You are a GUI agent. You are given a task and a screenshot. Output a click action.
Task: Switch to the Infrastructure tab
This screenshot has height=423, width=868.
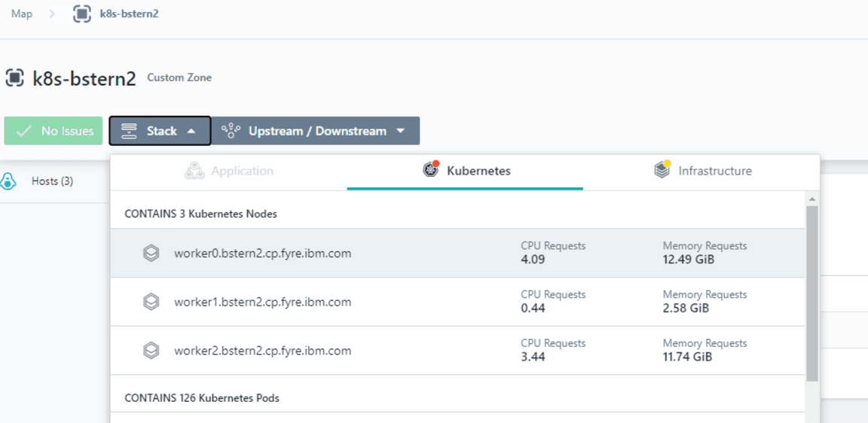(x=714, y=171)
